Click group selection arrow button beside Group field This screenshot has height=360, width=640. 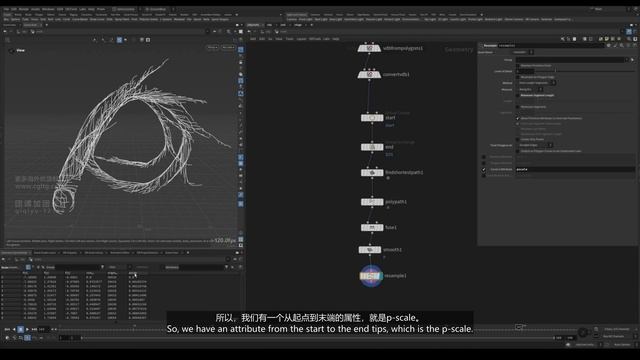633,60
